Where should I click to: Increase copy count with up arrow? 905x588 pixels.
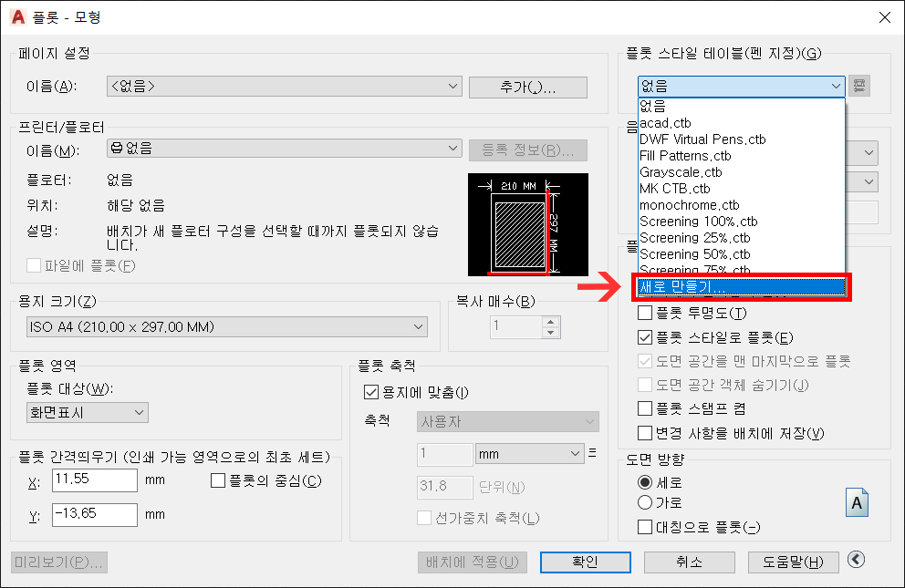click(x=551, y=322)
